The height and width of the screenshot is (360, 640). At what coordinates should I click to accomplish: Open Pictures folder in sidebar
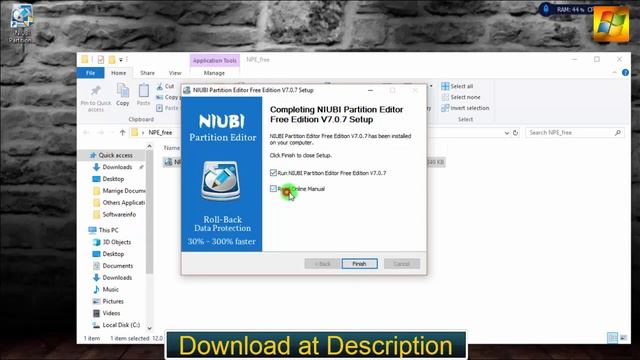(108, 301)
